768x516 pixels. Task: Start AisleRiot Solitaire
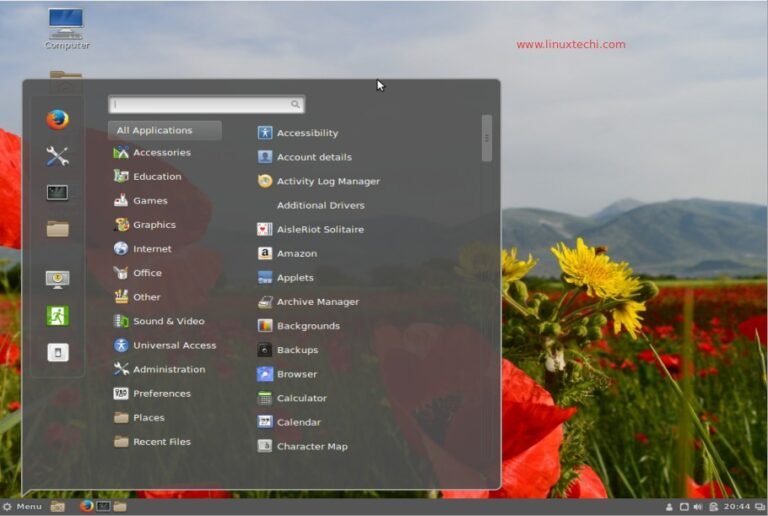(311, 229)
